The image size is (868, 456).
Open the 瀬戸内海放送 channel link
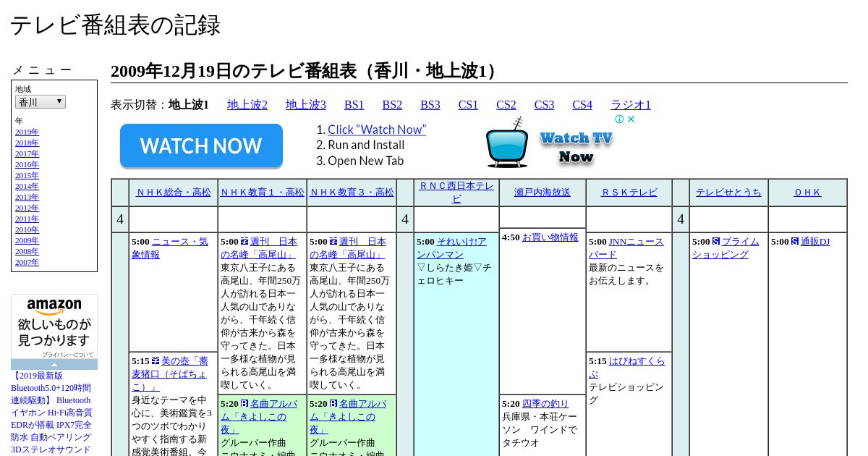pyautogui.click(x=542, y=193)
